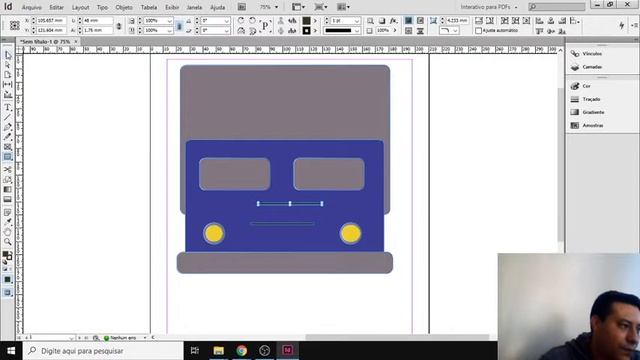
Task: Select the Free Transform tool
Action: coord(8,180)
